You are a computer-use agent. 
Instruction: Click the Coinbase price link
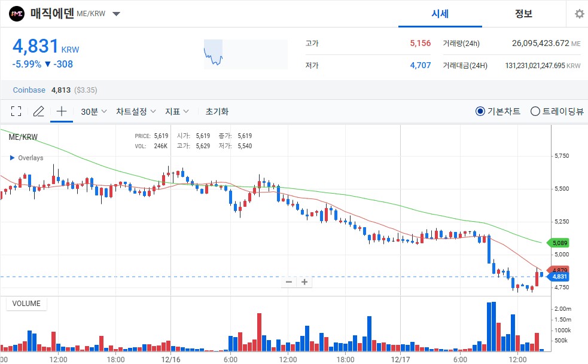click(29, 90)
